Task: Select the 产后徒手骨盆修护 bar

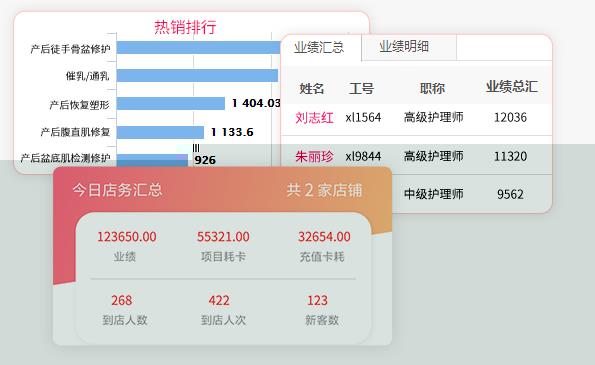Action: coord(198,48)
